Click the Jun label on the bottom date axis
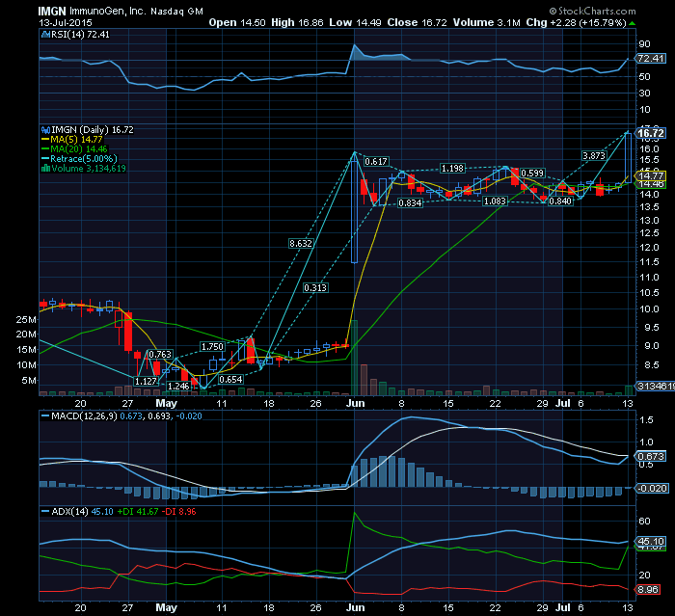This screenshot has width=675, height=616. 355,608
